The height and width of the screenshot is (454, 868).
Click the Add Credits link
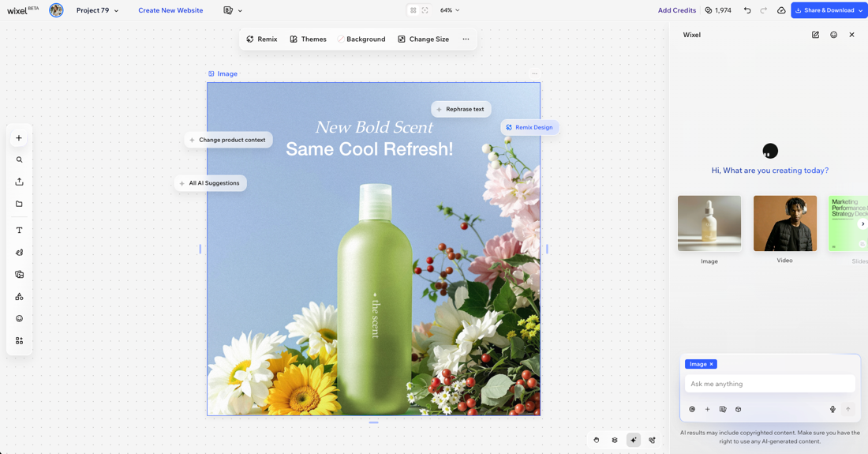[x=676, y=10]
